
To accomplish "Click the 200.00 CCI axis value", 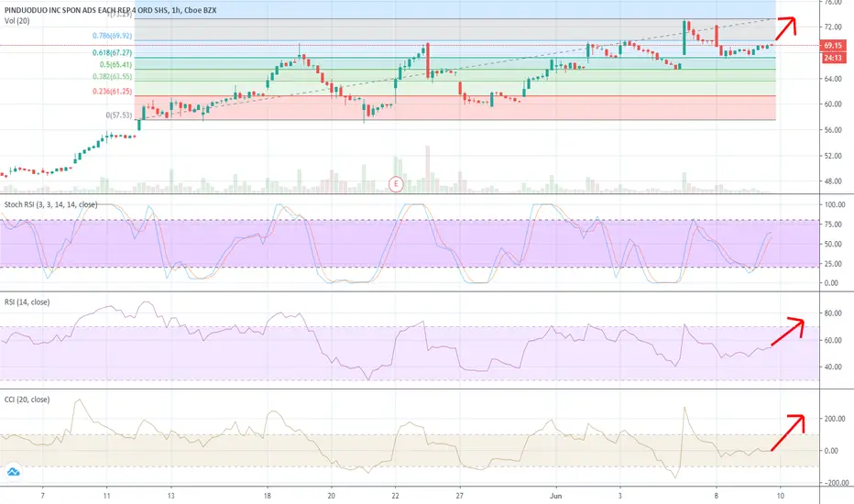I will click(x=835, y=419).
